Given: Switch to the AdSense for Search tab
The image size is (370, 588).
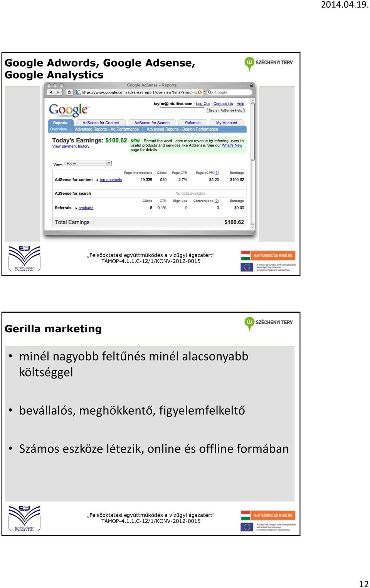Looking at the screenshot, I should 152,123.
